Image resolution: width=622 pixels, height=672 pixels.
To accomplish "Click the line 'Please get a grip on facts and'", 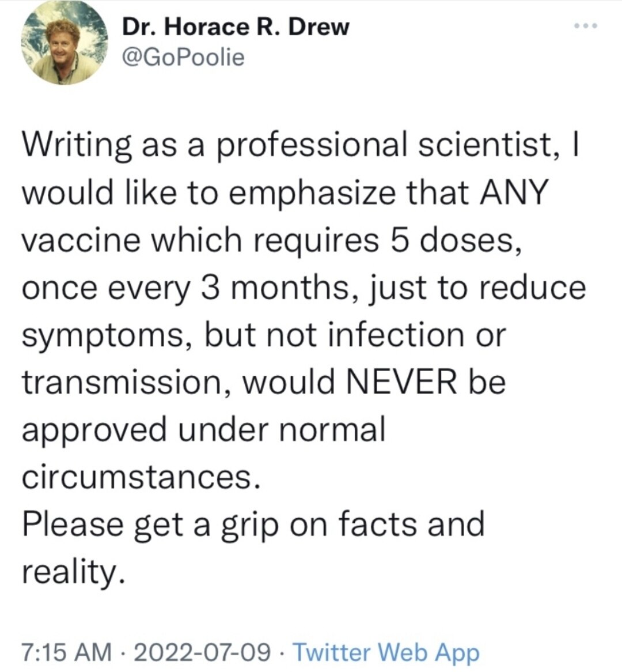I will (253, 524).
